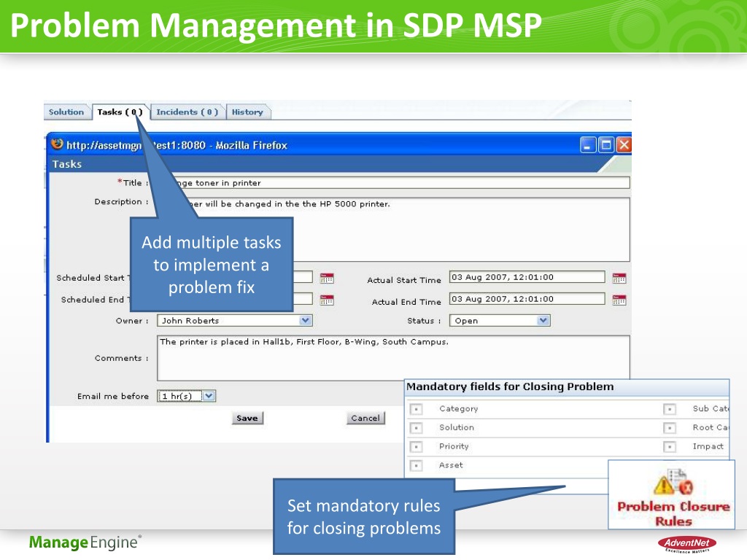Viewport: 747px width, 560px height.
Task: Click the Actual Start Time date field
Action: pos(527,277)
